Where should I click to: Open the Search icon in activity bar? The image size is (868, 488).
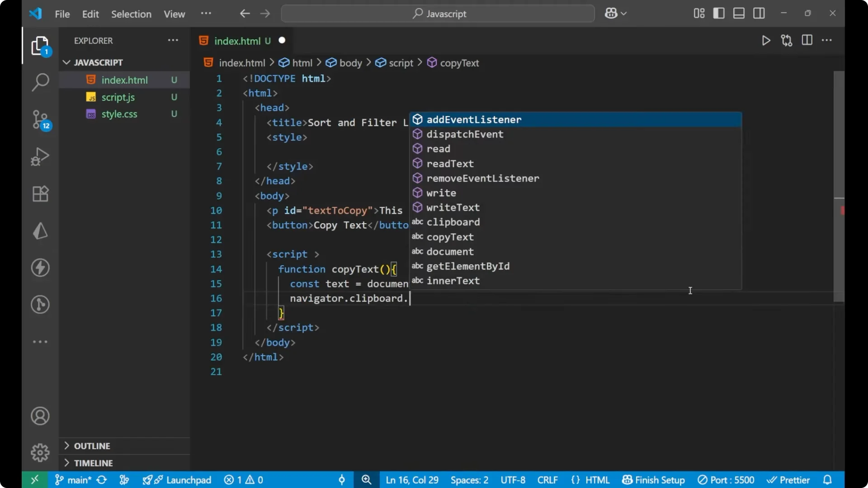point(40,82)
